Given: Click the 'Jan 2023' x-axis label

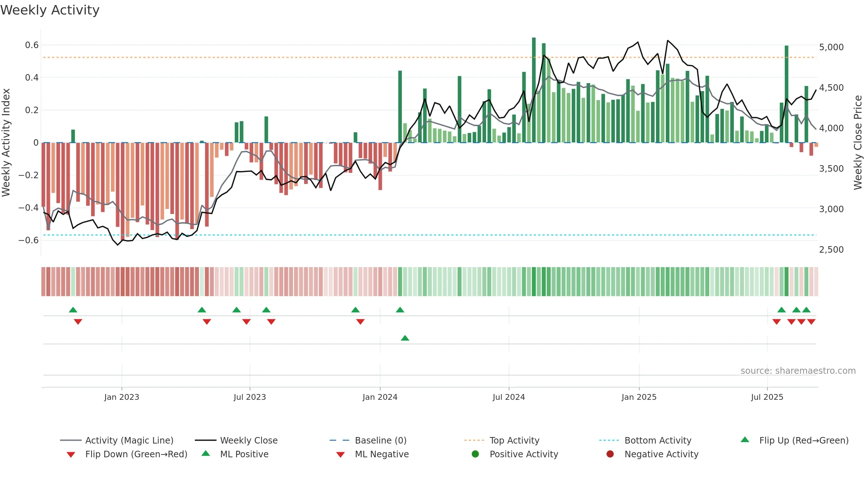Looking at the screenshot, I should [x=122, y=397].
